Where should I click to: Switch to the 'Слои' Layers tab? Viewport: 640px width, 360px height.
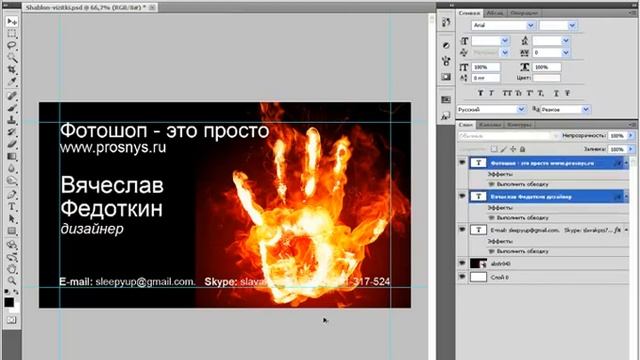(x=466, y=124)
